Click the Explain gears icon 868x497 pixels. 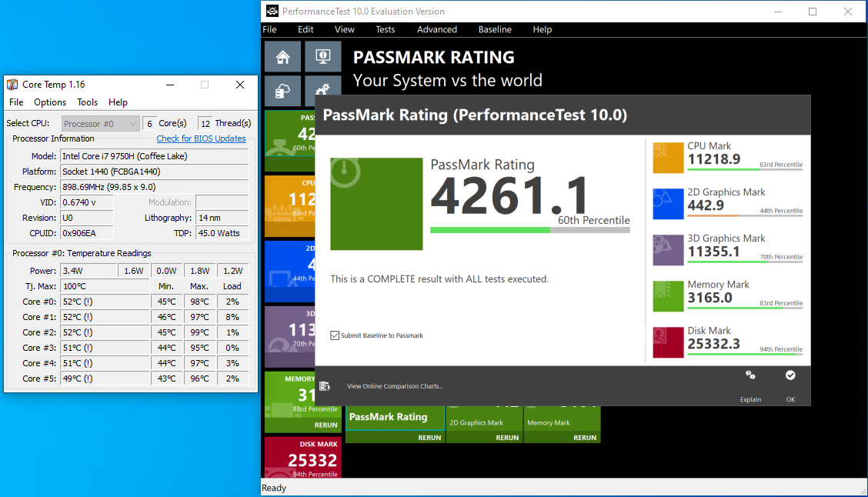(750, 375)
